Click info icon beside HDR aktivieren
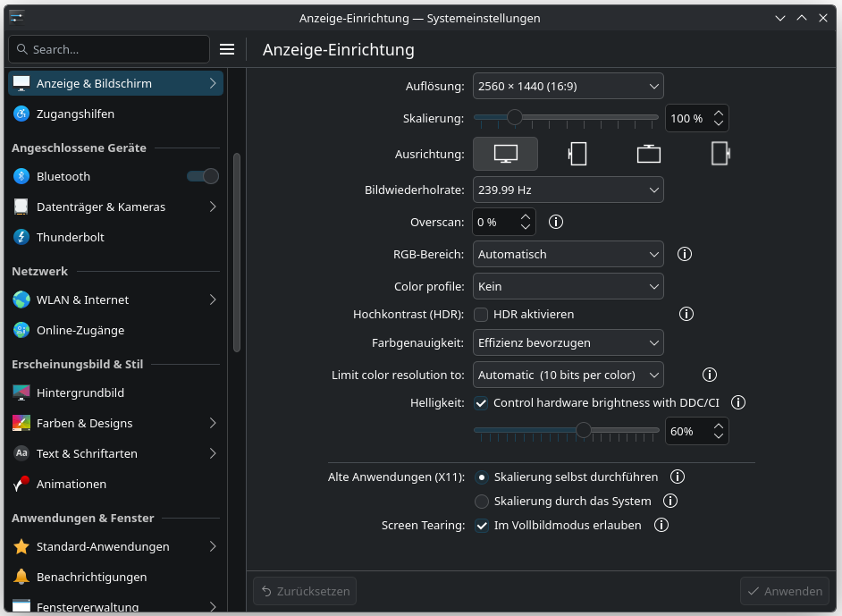This screenshot has height=616, width=842. click(x=686, y=314)
